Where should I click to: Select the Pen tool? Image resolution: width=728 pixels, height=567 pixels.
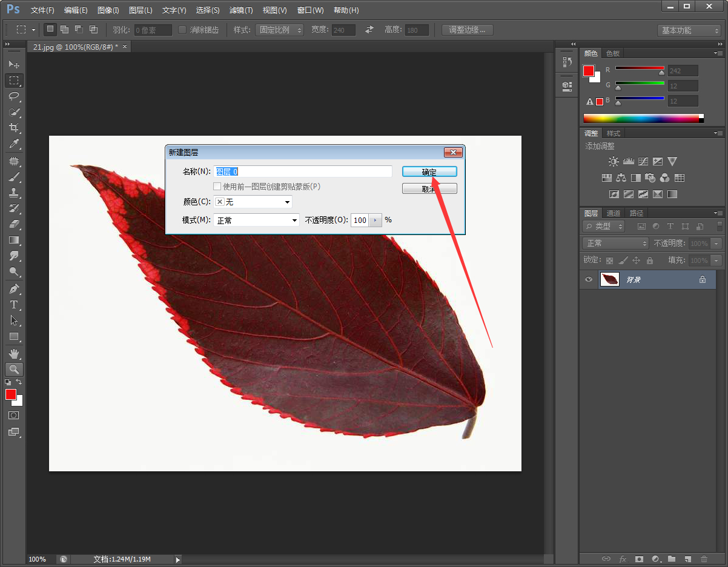(x=14, y=288)
